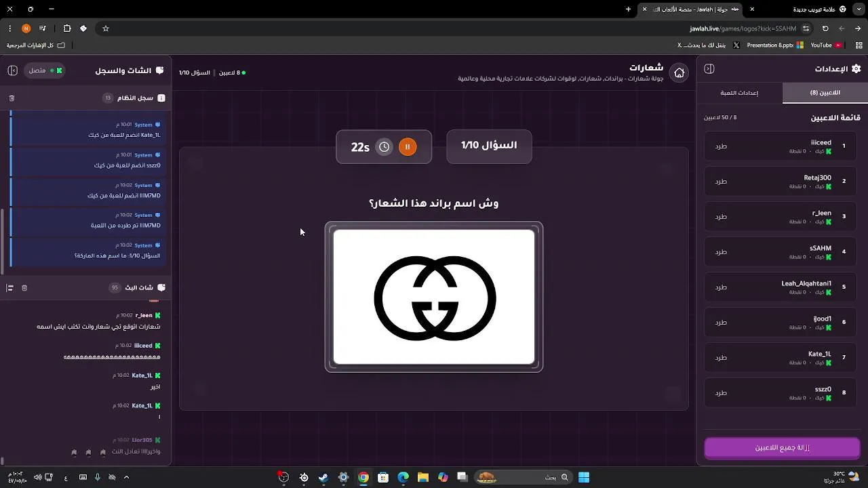This screenshot has height=488, width=868.
Task: Kick player iiiceed
Action: pos(721,146)
